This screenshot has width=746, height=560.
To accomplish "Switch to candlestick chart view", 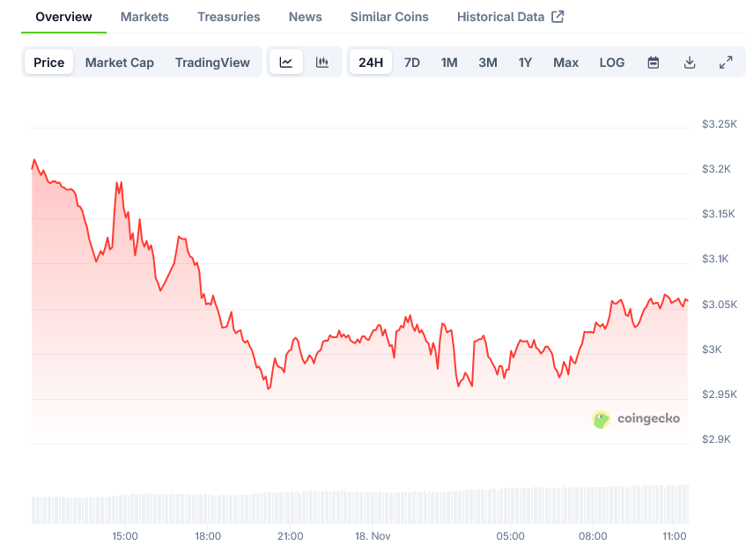I will [x=322, y=62].
